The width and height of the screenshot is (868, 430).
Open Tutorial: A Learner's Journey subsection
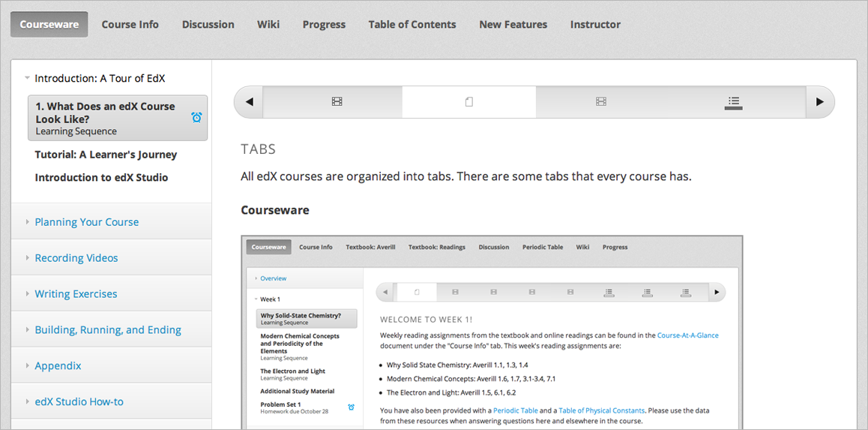pos(106,155)
